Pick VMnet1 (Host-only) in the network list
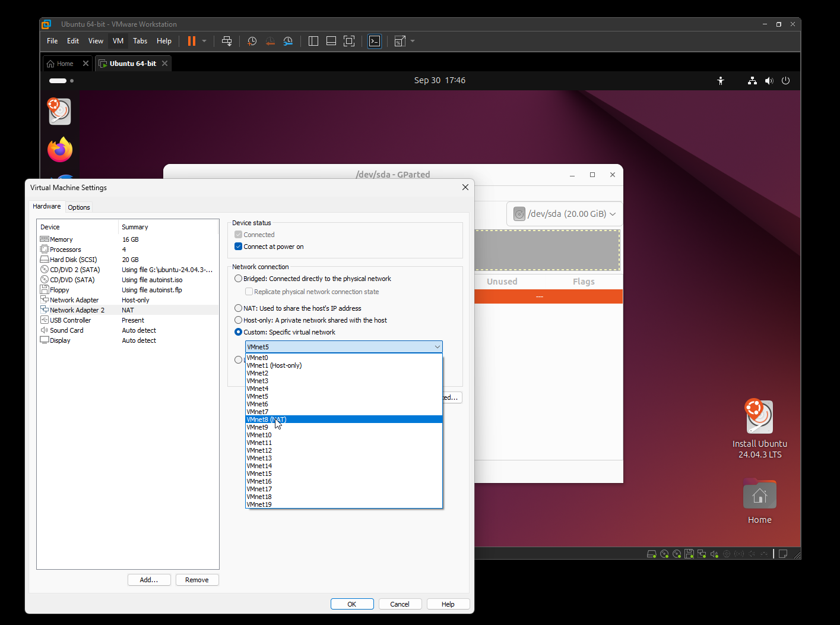 344,365
